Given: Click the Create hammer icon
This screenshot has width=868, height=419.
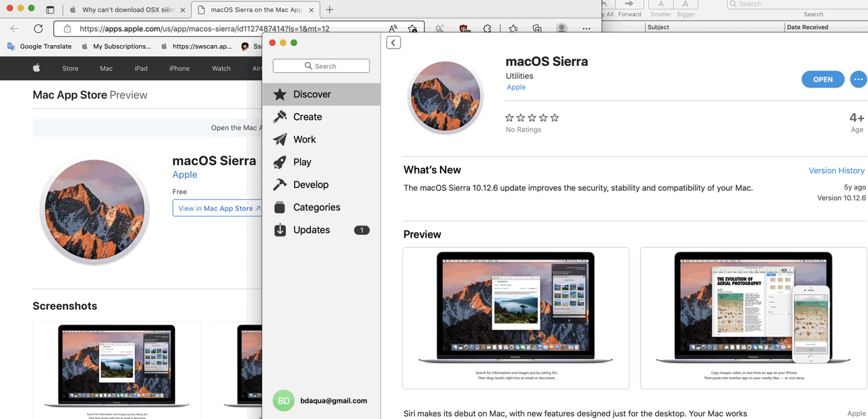Looking at the screenshot, I should pos(280,117).
